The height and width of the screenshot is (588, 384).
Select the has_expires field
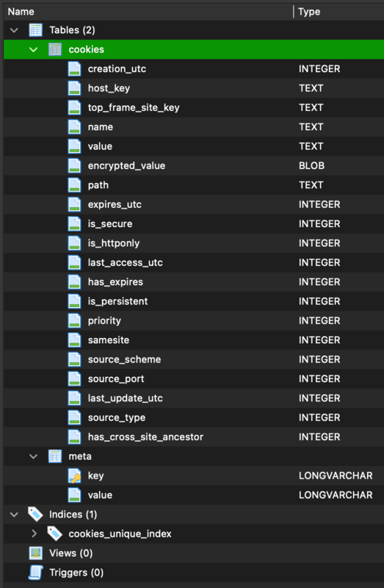pyautogui.click(x=194, y=282)
